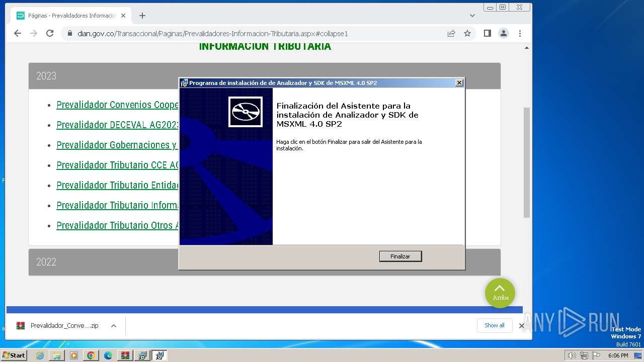Viewport: 644px width, 362px height.
Task: Switch to installer setup taskbar item
Action: 142,355
